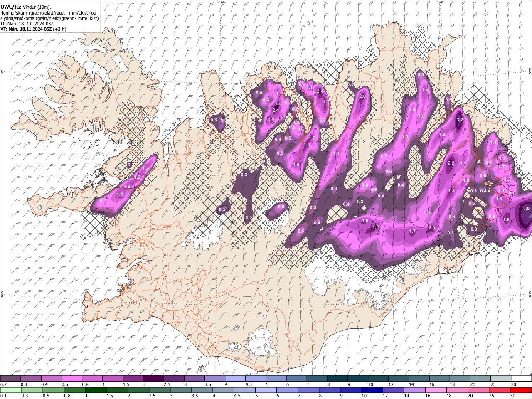Click the darkest purple snow swatch between 2 and 2.5
This screenshot has height=399, width=532.
[153, 379]
